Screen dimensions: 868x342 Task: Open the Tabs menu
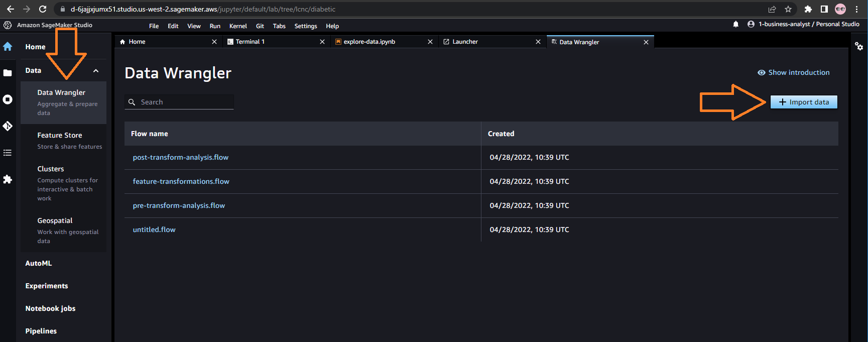pyautogui.click(x=279, y=26)
